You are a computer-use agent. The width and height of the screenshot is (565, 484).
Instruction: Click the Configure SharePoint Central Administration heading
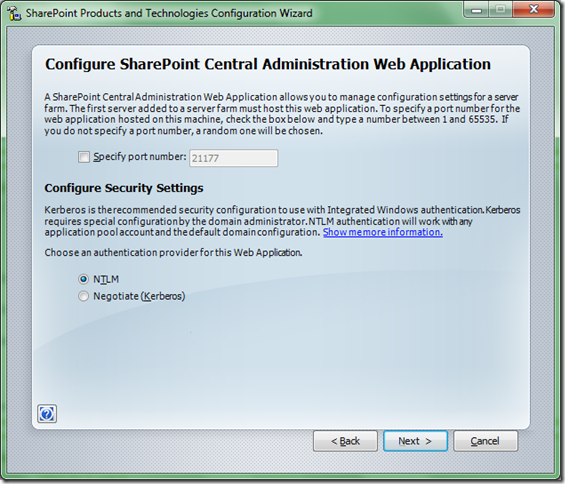268,64
